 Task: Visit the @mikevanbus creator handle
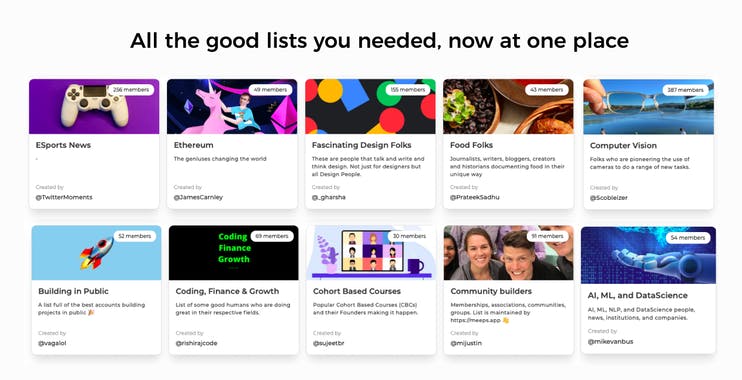(x=610, y=341)
